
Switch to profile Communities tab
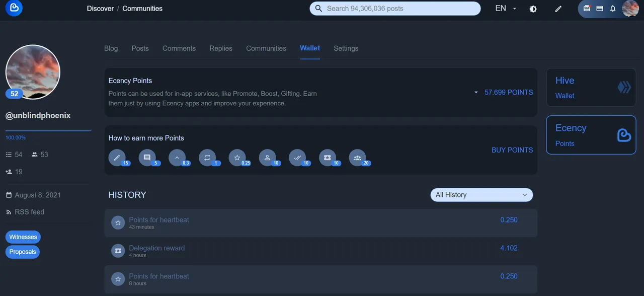click(x=266, y=48)
